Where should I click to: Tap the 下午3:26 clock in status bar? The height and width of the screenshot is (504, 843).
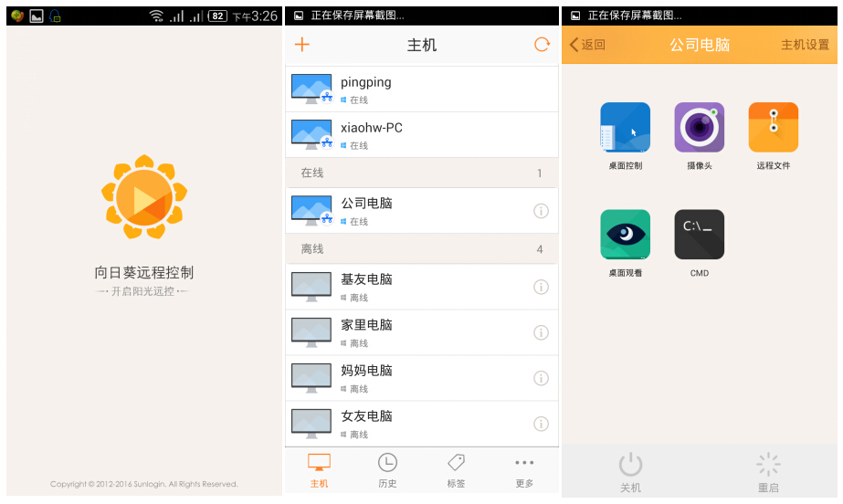click(255, 16)
